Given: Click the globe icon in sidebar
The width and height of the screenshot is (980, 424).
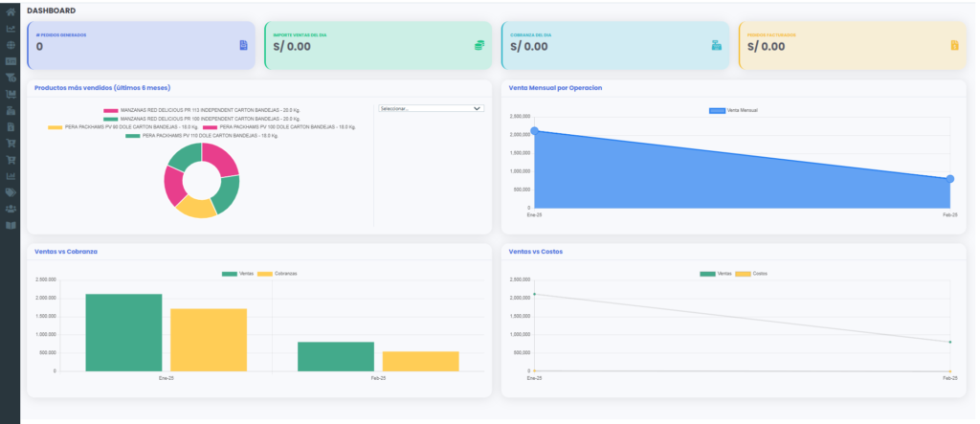Looking at the screenshot, I should tap(11, 44).
